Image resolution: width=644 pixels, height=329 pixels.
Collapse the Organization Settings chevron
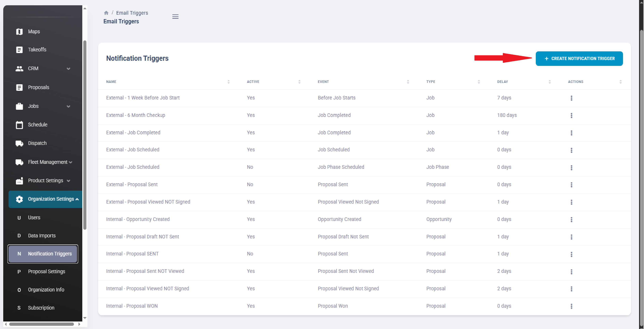tap(77, 199)
